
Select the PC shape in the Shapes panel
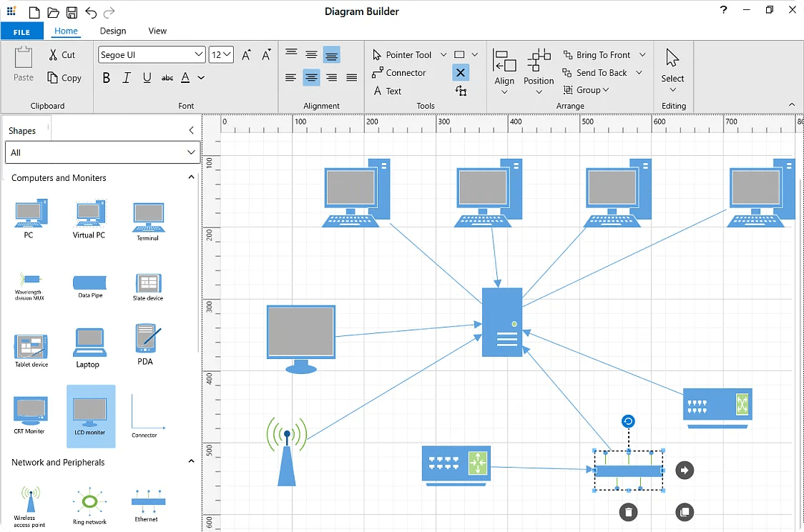point(29,212)
